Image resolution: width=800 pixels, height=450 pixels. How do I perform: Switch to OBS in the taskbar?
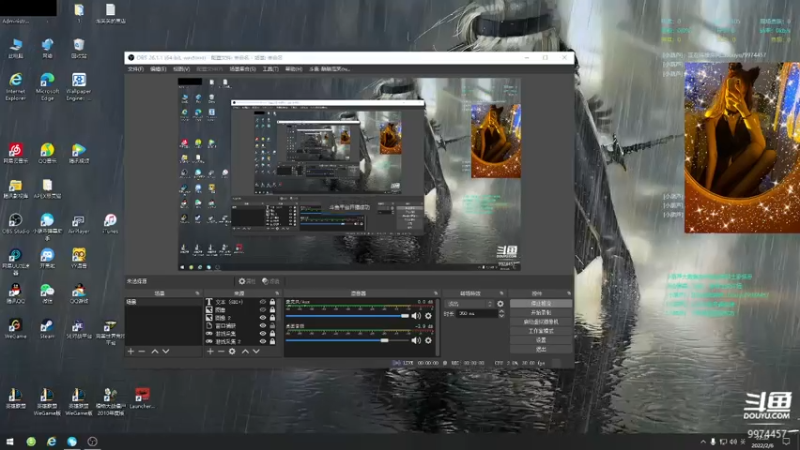click(92, 441)
